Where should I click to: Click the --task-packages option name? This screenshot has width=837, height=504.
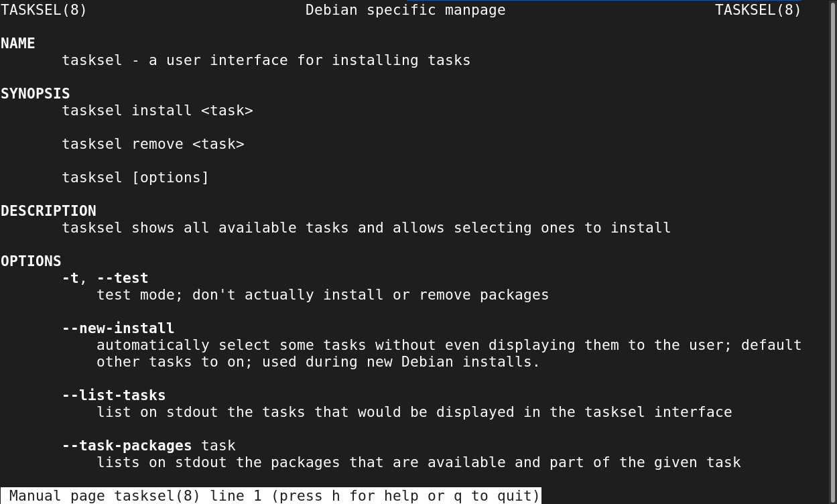pos(127,446)
